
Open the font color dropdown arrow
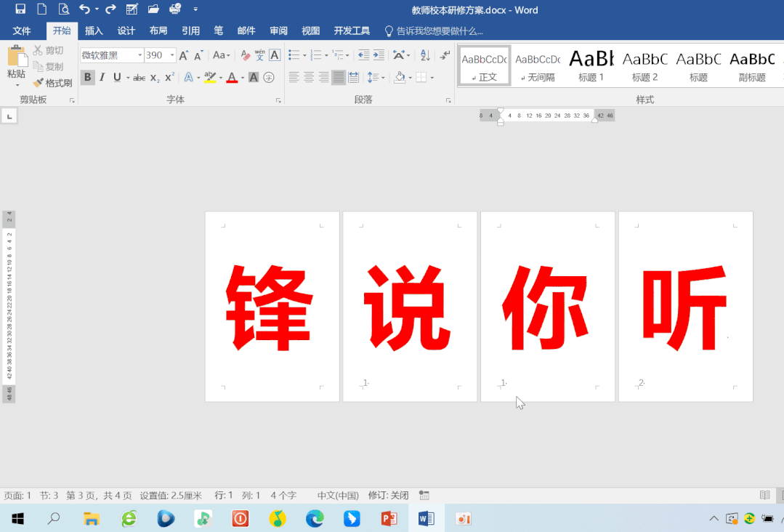click(242, 77)
